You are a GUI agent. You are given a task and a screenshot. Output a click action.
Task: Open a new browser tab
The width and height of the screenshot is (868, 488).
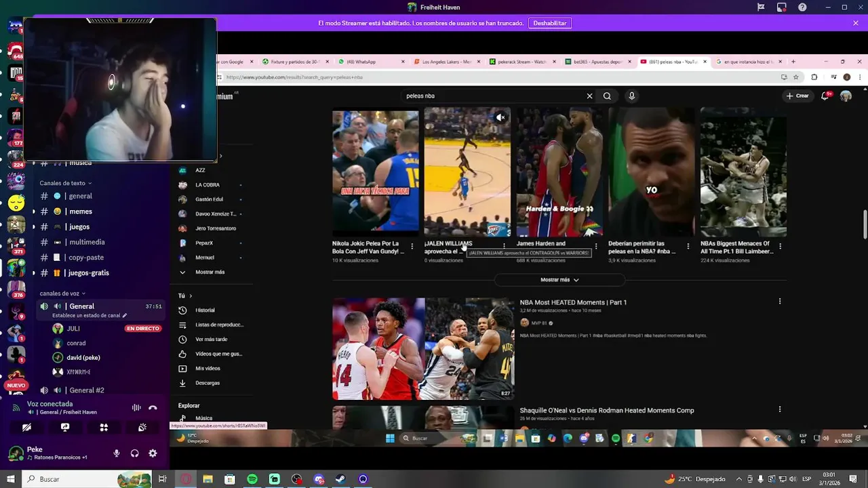click(793, 62)
